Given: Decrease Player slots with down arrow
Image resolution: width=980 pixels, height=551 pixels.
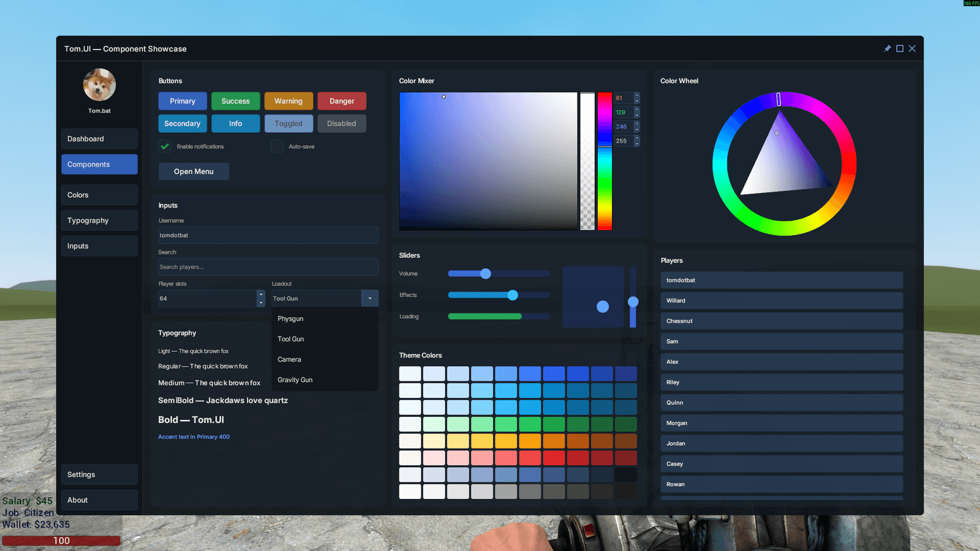Looking at the screenshot, I should coord(261,303).
